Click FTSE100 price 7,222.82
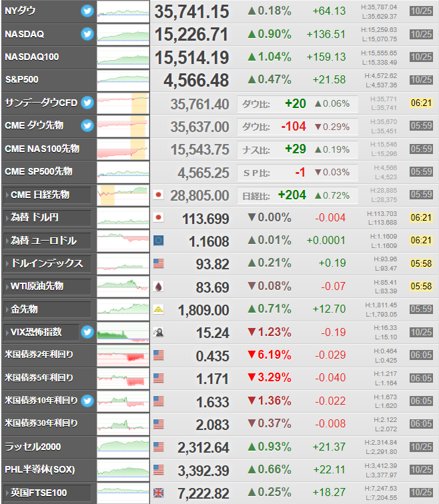The width and height of the screenshot is (439, 504). coord(203,494)
